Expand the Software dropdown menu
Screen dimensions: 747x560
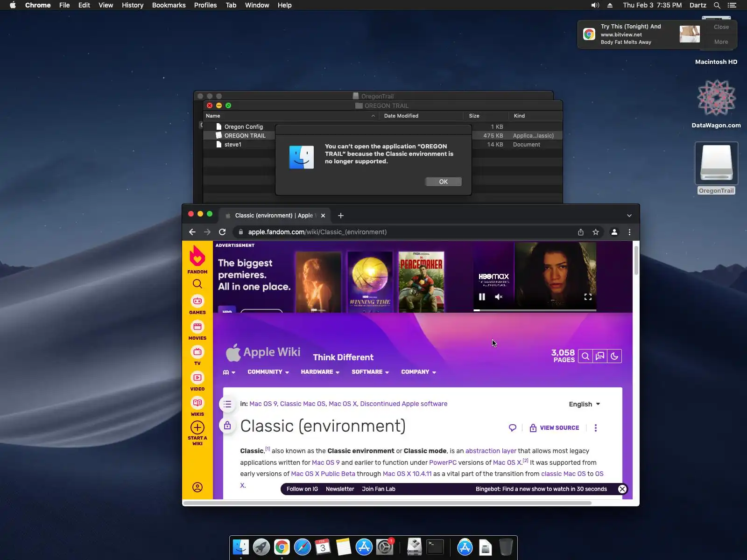(x=370, y=372)
